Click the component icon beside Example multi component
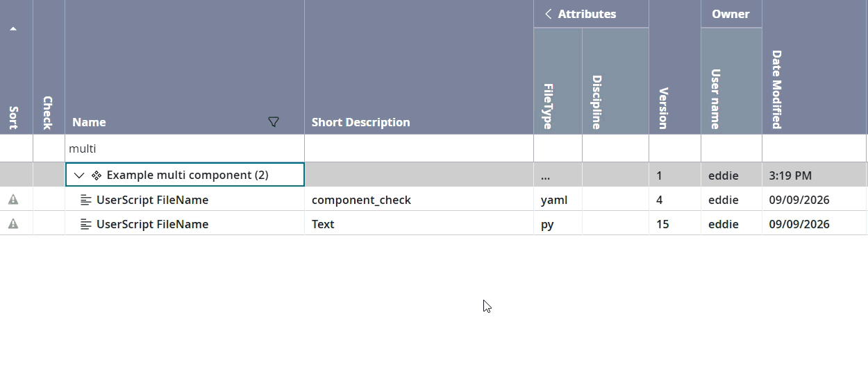Screen dimensions: 868x376 [x=97, y=176]
